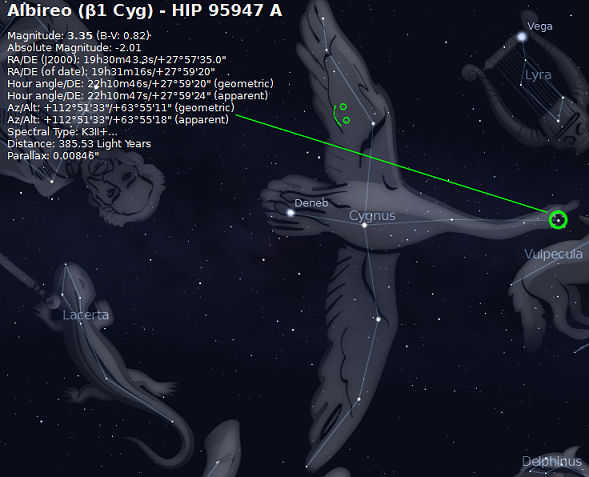
Task: Click the Delphinus constellation label
Action: coord(552,461)
